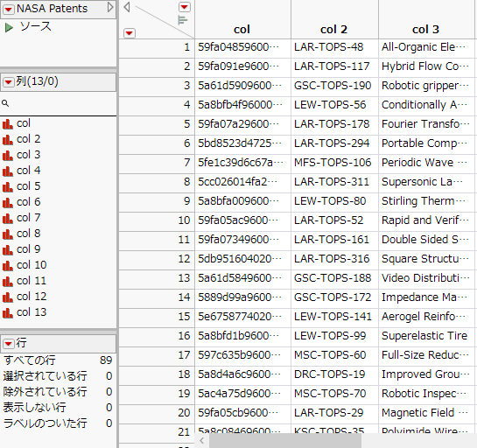Image resolution: width=477 pixels, height=448 pixels.
Task: Click cell MFS-TOPS-106
Action: coord(334,163)
